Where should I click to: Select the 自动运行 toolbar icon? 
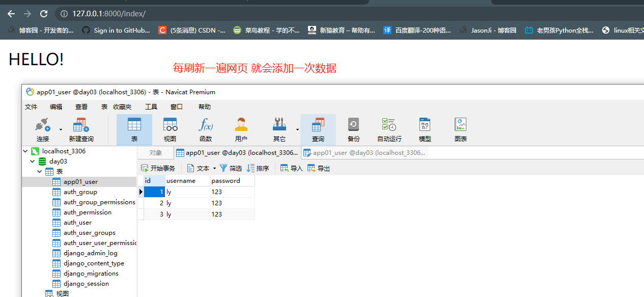(x=389, y=129)
